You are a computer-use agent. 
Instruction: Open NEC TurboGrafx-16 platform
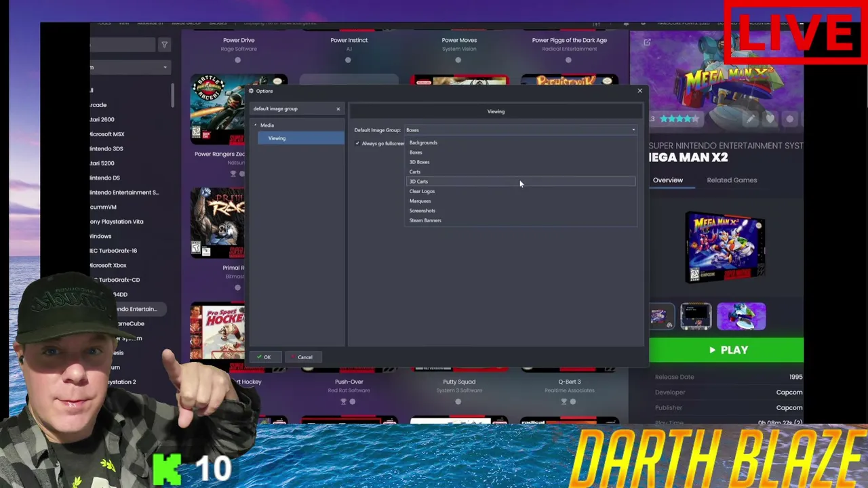[x=113, y=251]
